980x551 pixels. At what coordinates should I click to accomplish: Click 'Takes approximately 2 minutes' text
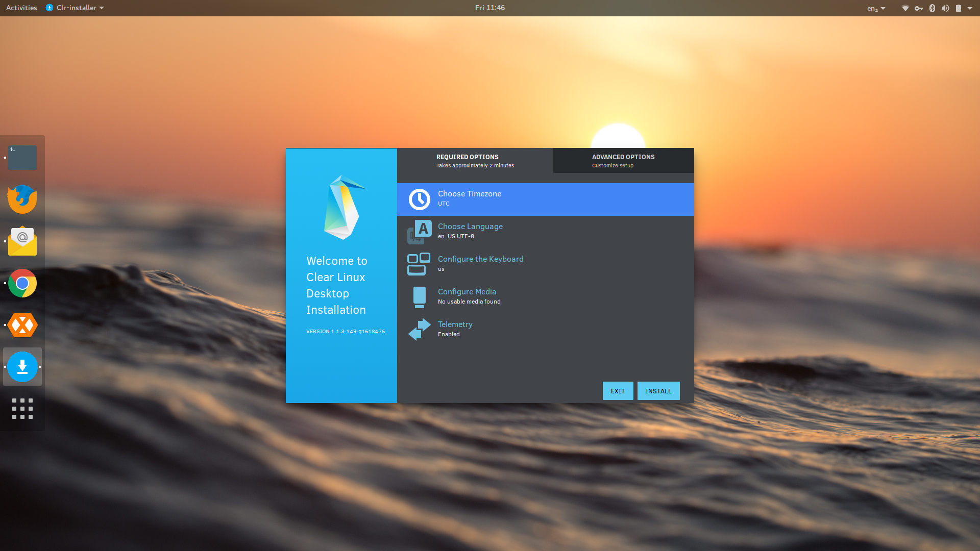(x=475, y=165)
